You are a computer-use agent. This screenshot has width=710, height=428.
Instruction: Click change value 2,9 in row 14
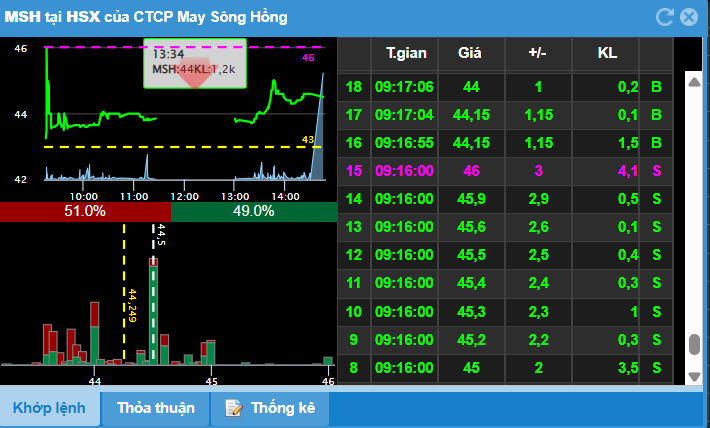coord(538,199)
